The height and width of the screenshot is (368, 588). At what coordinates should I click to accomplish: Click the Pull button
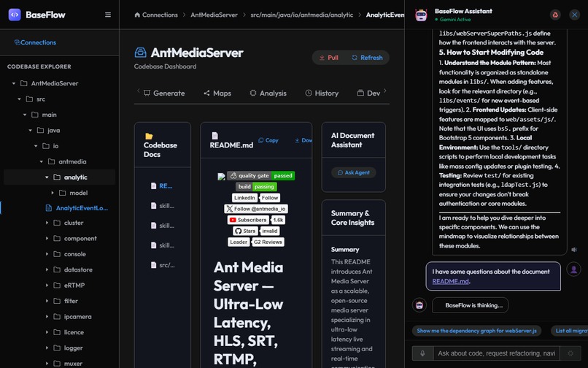click(329, 58)
